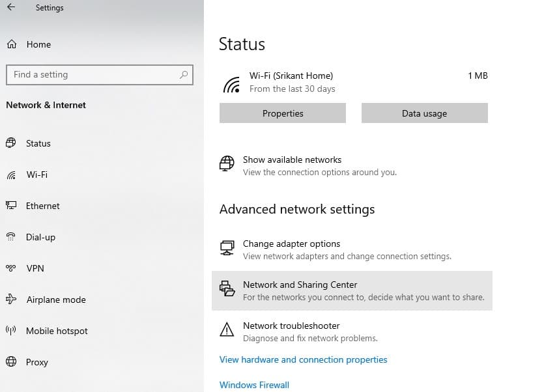544x392 pixels.
Task: Click the Status page title
Action: pyautogui.click(x=242, y=44)
